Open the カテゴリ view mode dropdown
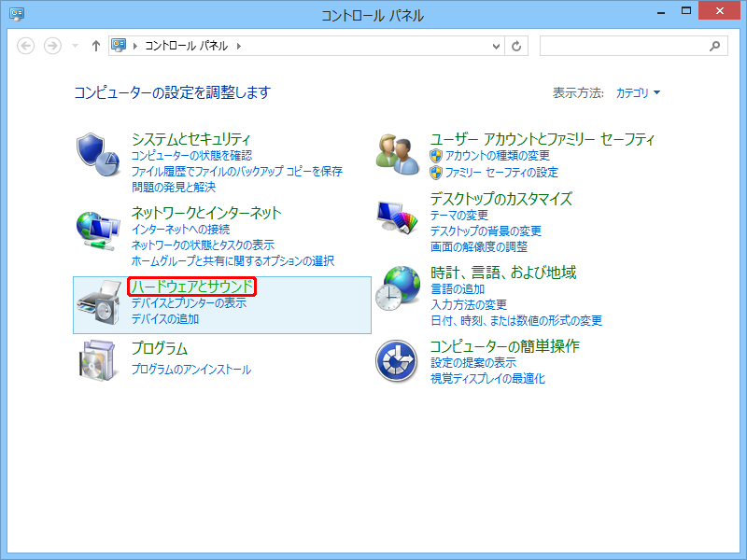747x560 pixels. tap(639, 92)
